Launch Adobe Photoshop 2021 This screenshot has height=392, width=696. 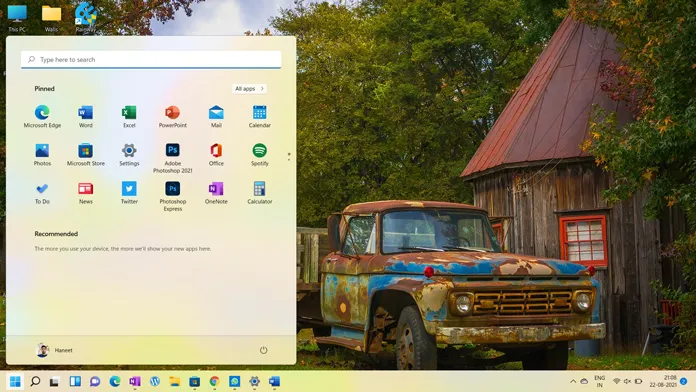click(173, 158)
